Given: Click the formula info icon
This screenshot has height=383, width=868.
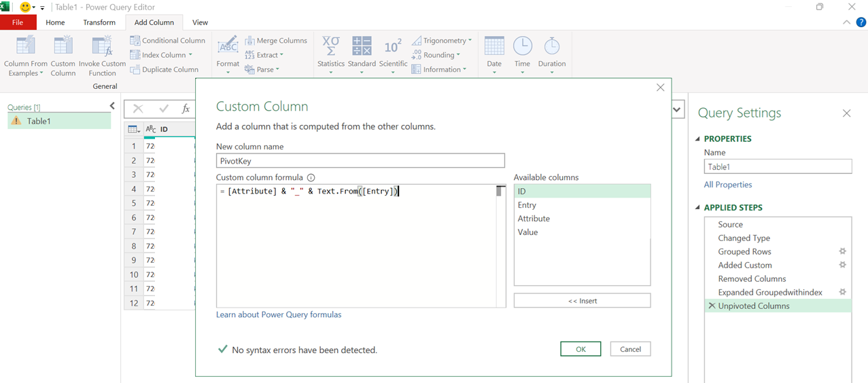Looking at the screenshot, I should (311, 177).
